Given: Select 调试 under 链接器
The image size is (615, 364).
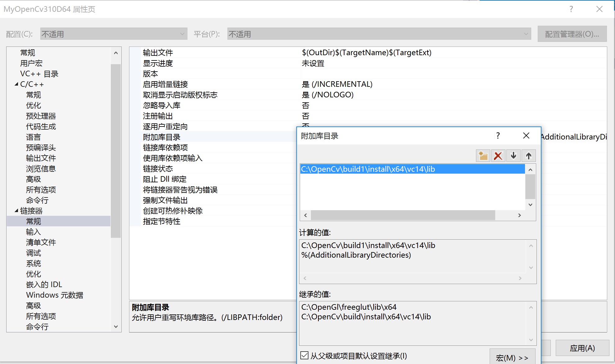Looking at the screenshot, I should coord(34,253).
